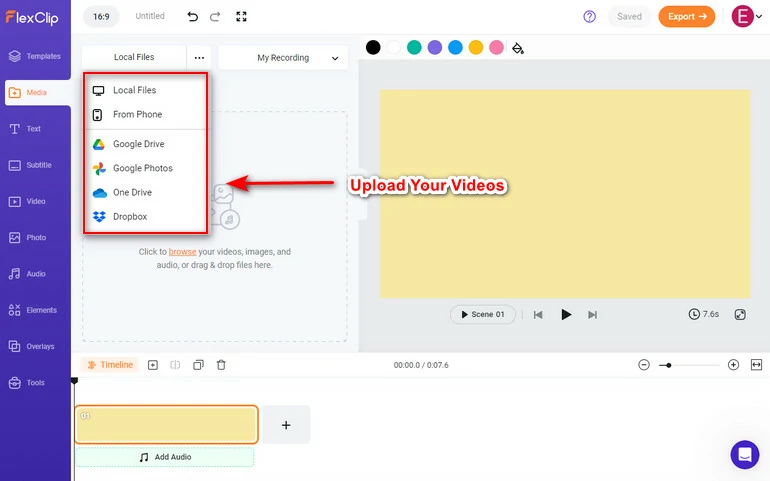The width and height of the screenshot is (770, 481).
Task: Select scene 01 thumbnail in timeline
Action: click(x=166, y=424)
